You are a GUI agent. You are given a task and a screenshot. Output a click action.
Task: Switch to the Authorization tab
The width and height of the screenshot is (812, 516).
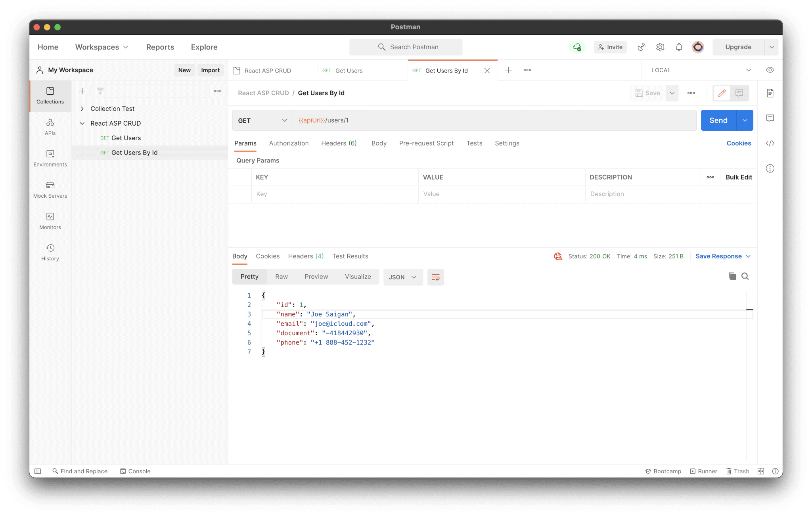pyautogui.click(x=289, y=143)
